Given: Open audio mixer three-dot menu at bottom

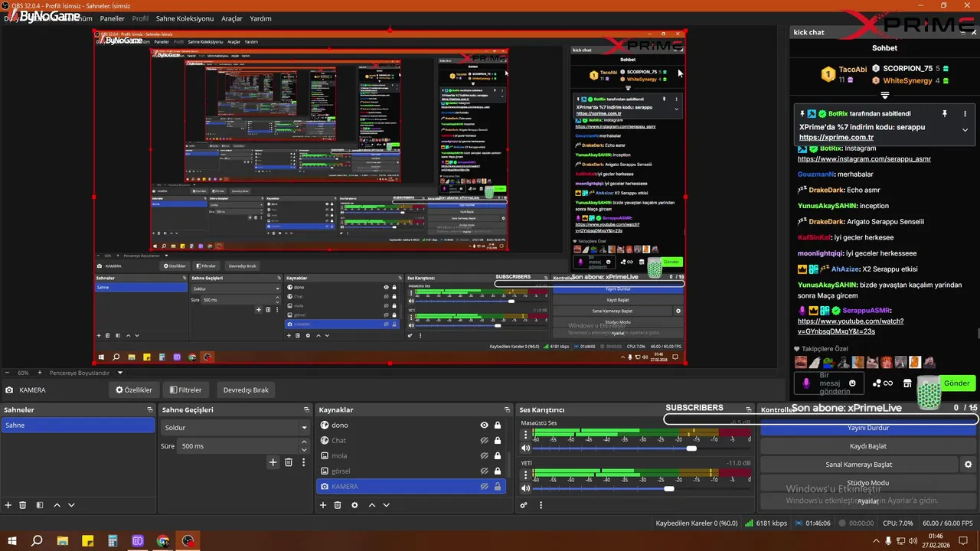Looking at the screenshot, I should click(541, 505).
